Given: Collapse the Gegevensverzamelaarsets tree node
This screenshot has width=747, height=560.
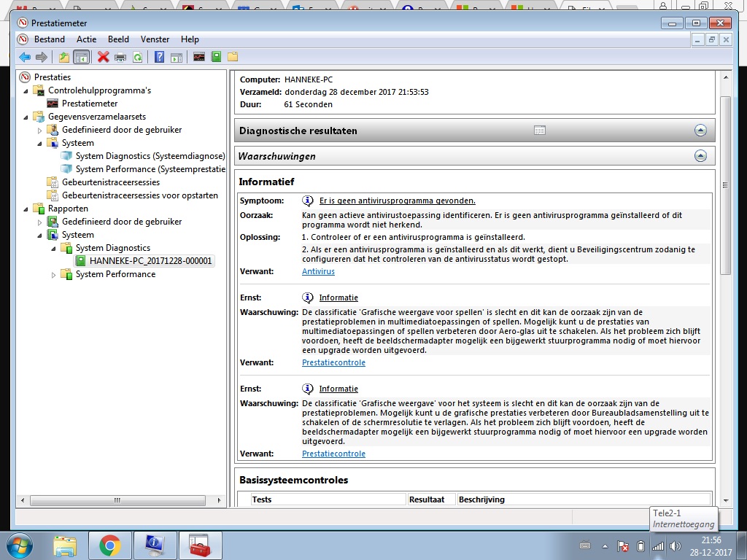Looking at the screenshot, I should pos(26,117).
